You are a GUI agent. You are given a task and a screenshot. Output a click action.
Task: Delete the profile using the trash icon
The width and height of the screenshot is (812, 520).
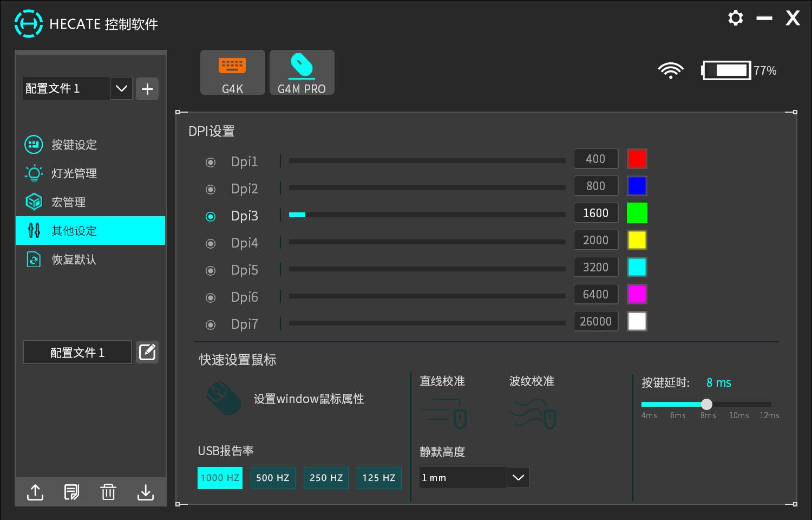click(108, 492)
